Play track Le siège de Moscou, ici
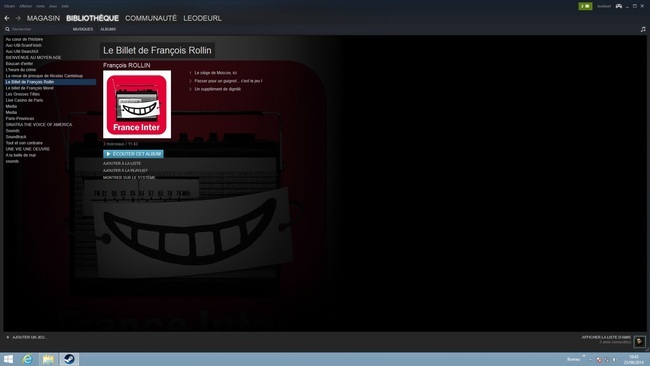The height and width of the screenshot is (366, 650). tap(216, 73)
